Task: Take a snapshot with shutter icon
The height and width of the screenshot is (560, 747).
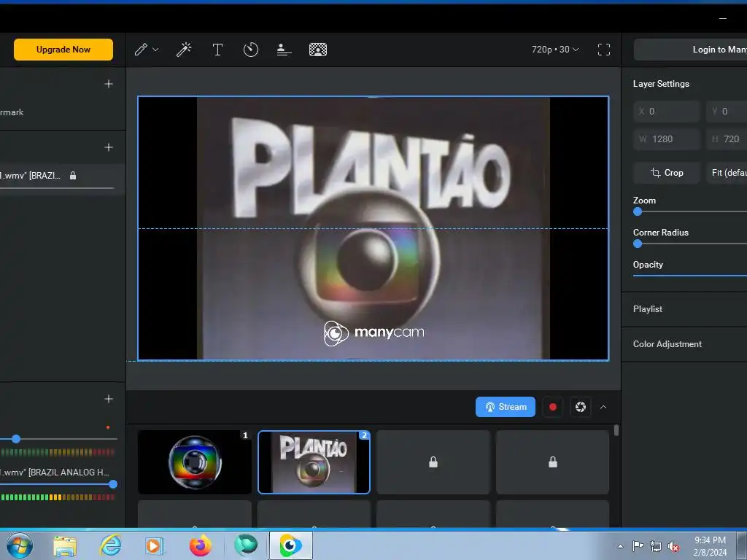Action: click(580, 407)
